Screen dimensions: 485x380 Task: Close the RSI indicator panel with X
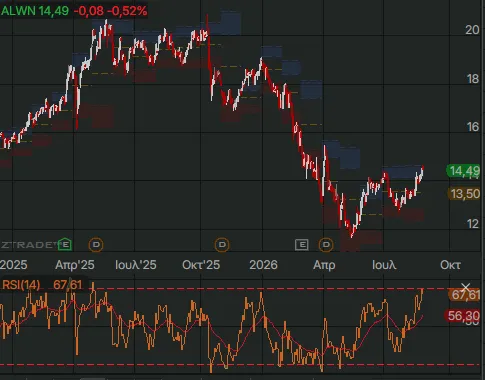point(466,287)
